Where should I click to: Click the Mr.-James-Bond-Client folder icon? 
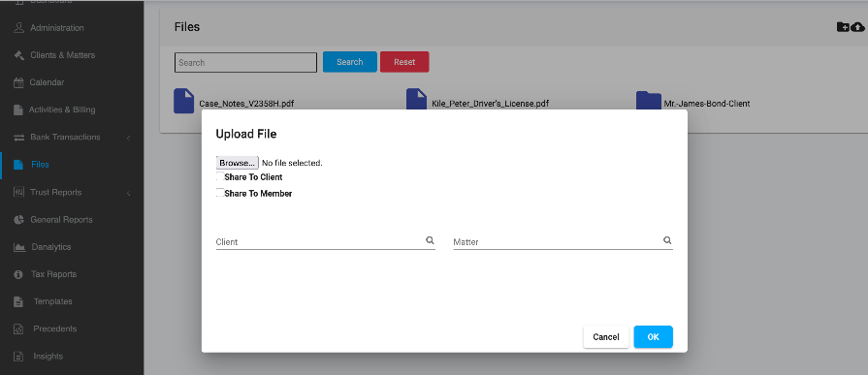click(x=648, y=100)
